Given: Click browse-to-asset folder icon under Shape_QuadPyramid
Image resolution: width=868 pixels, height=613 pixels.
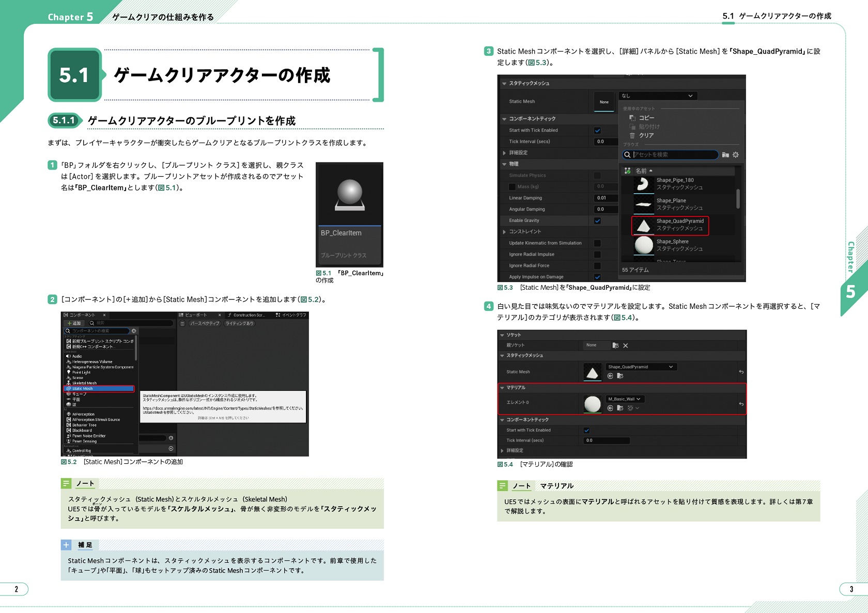Looking at the screenshot, I should [620, 376].
